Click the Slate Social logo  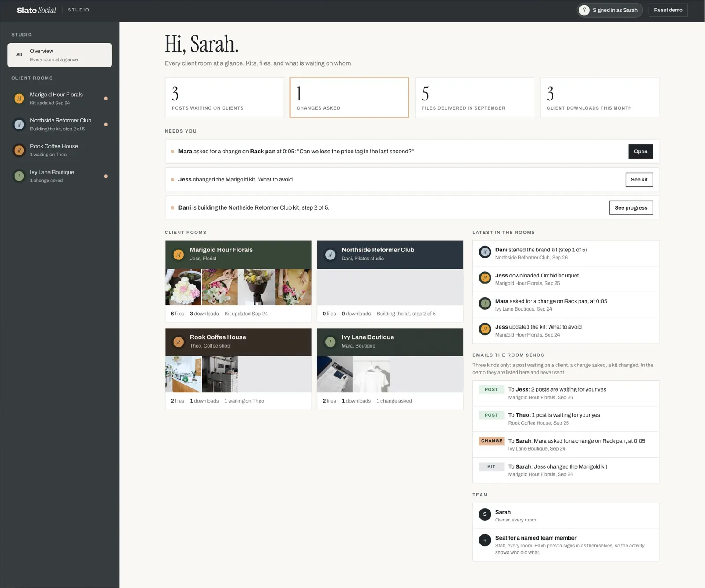coord(36,10)
